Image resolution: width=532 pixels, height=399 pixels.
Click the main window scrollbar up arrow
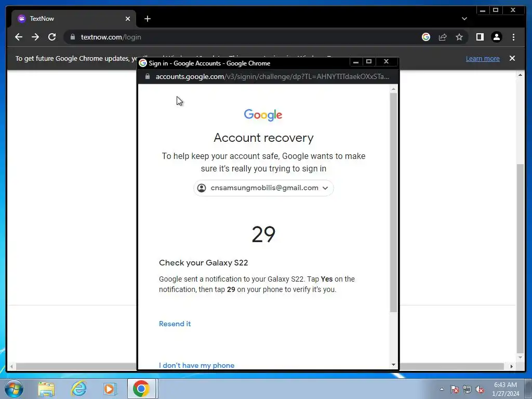click(520, 75)
